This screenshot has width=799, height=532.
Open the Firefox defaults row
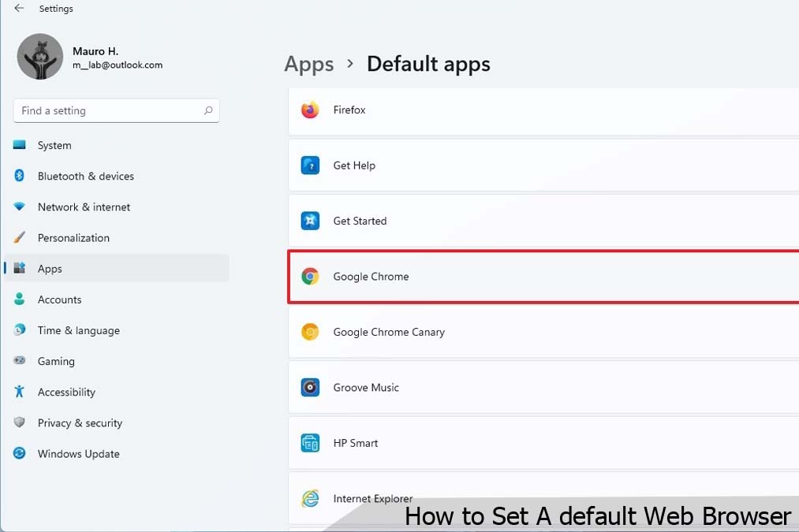tap(543, 111)
